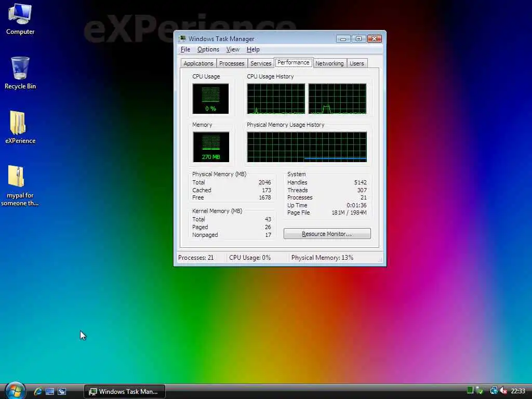Click Windows Task Manager taskbar button
Image resolution: width=532 pixels, height=399 pixels.
click(x=125, y=392)
